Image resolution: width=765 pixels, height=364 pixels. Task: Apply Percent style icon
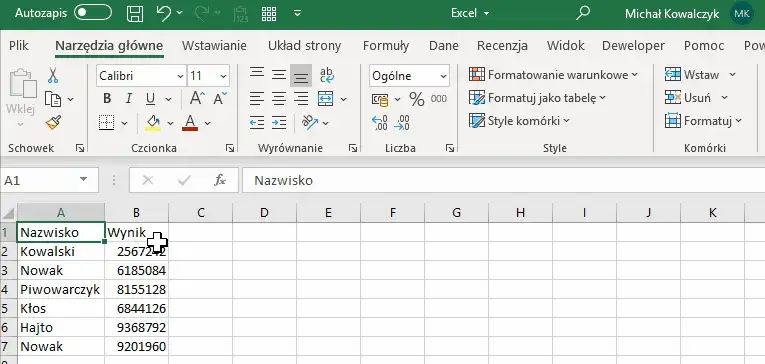pos(417,100)
